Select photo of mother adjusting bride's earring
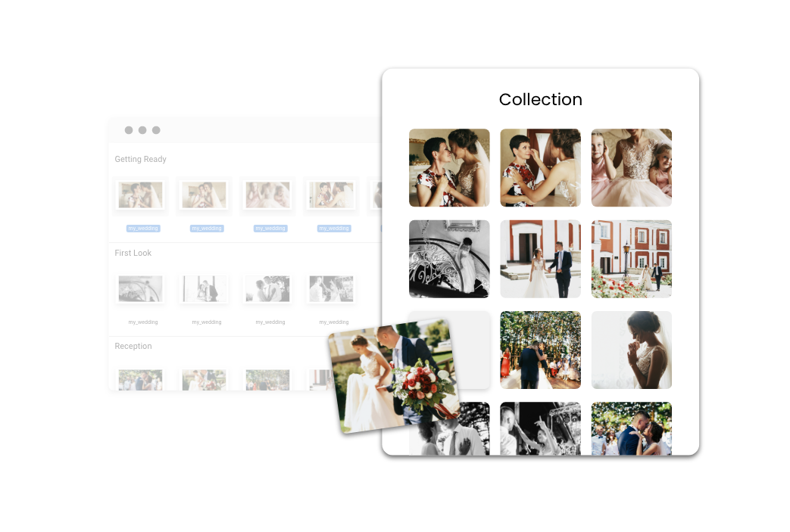 point(540,167)
